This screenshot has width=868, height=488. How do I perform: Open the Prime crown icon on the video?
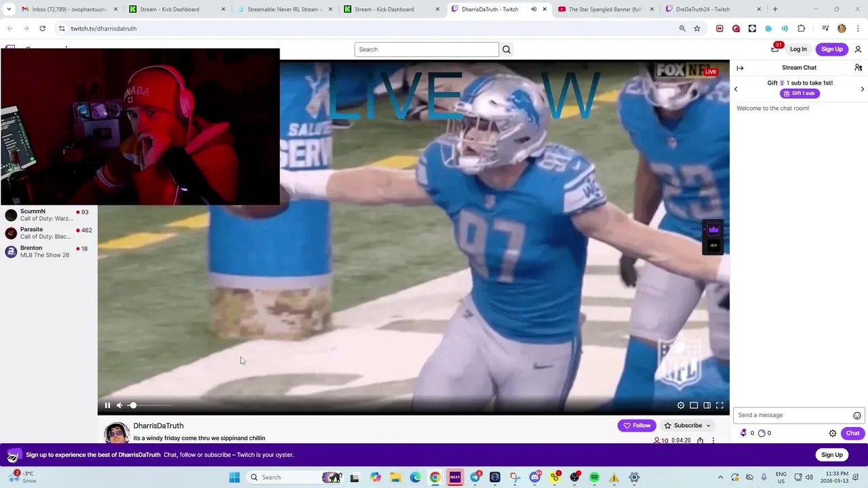click(713, 230)
